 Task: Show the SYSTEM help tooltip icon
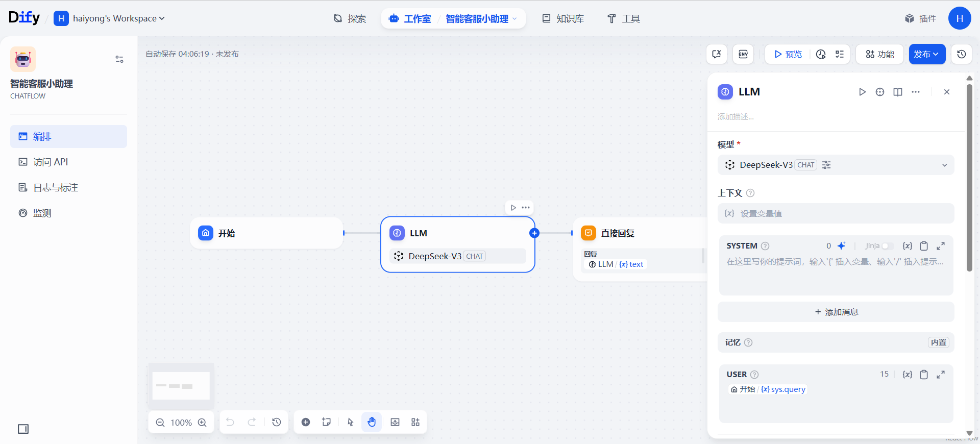[765, 246]
